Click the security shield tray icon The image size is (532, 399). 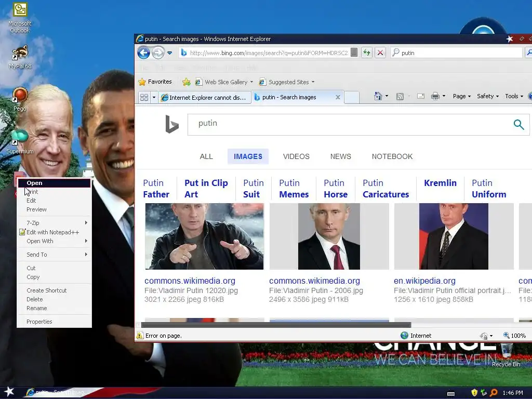[474, 393]
